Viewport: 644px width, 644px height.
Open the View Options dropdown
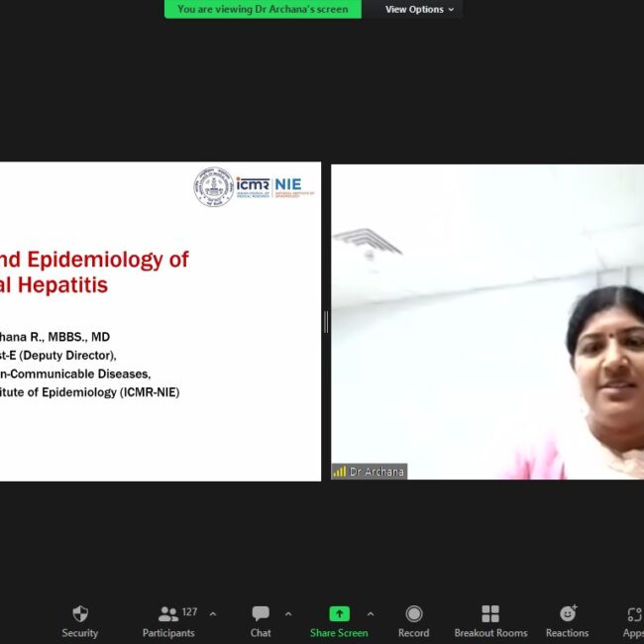tap(420, 9)
